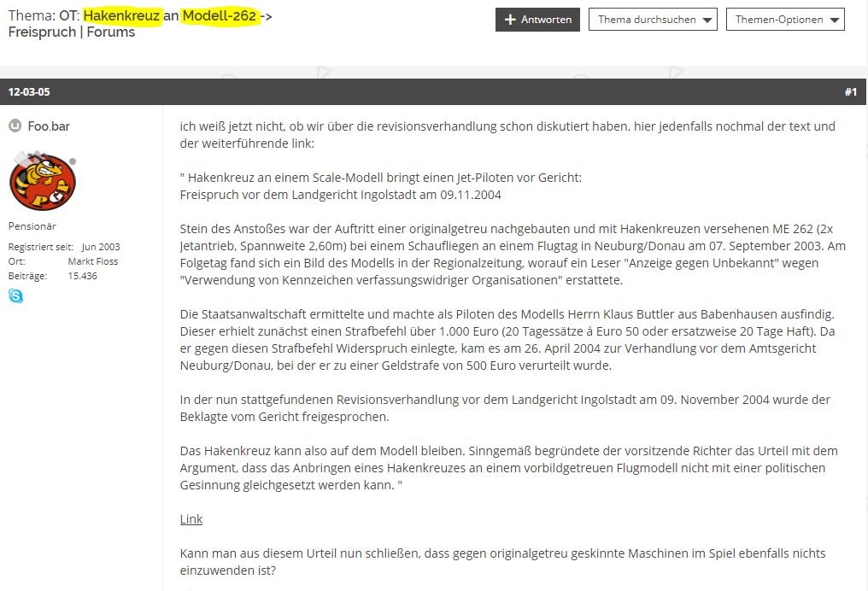Click the registration date Jun 2003
The width and height of the screenshot is (868, 591).
click(x=101, y=247)
